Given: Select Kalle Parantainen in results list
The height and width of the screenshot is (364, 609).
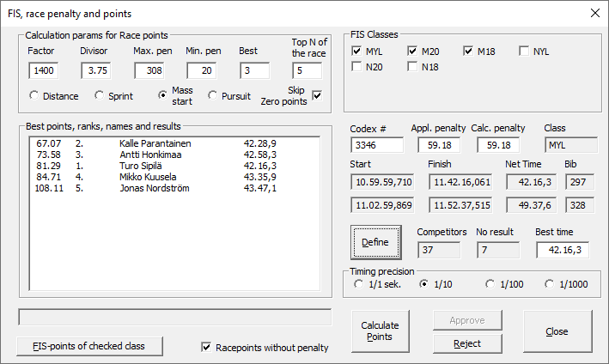Looking at the screenshot, I should pyautogui.click(x=155, y=143).
